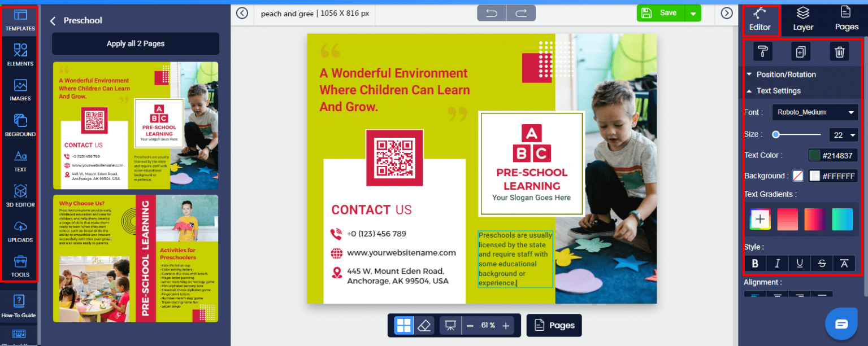Image resolution: width=868 pixels, height=346 pixels.
Task: Expand the Position/Rotation section
Action: coord(784,74)
